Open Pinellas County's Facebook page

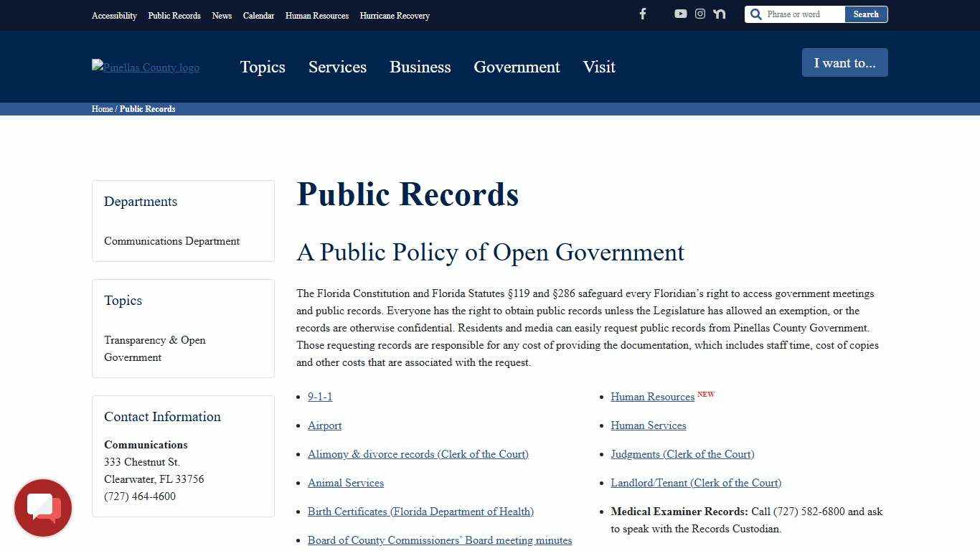(x=642, y=14)
